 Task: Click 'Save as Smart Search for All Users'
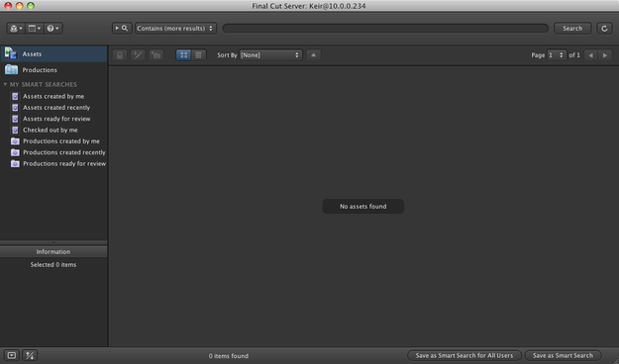tap(464, 355)
